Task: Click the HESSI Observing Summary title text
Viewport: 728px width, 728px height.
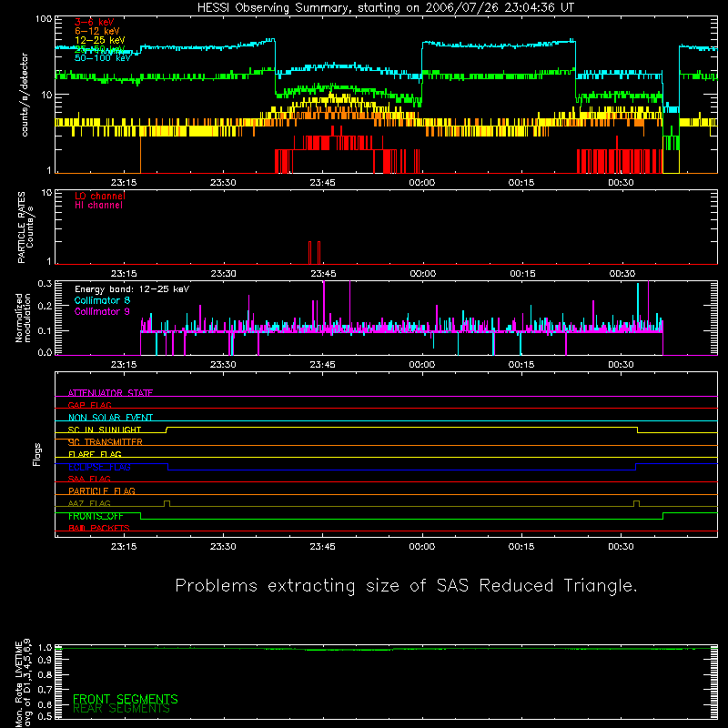Action: 385,8
